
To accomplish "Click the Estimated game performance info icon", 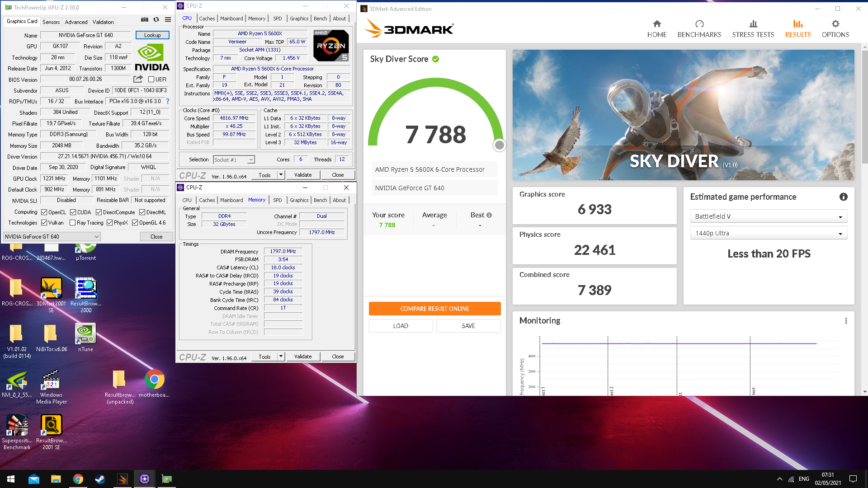I will point(844,197).
